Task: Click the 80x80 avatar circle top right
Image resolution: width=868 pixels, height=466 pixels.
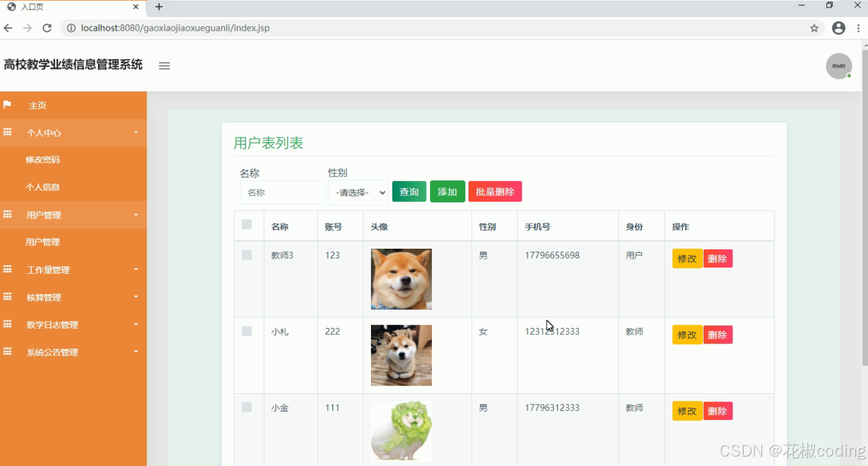Action: pos(839,66)
